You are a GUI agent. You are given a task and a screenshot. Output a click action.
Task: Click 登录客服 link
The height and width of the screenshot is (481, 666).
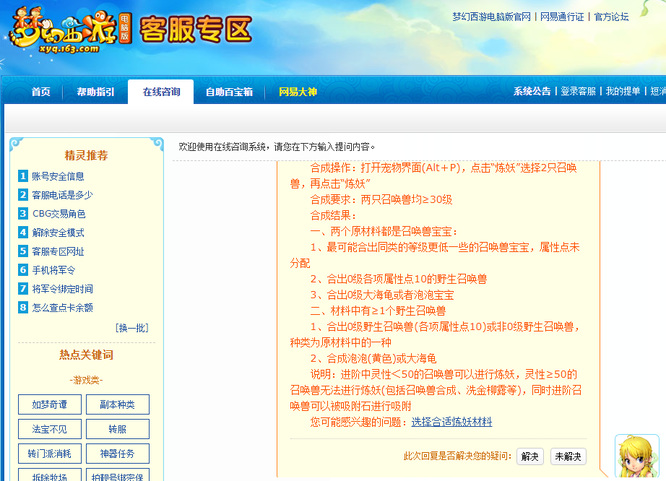click(578, 91)
